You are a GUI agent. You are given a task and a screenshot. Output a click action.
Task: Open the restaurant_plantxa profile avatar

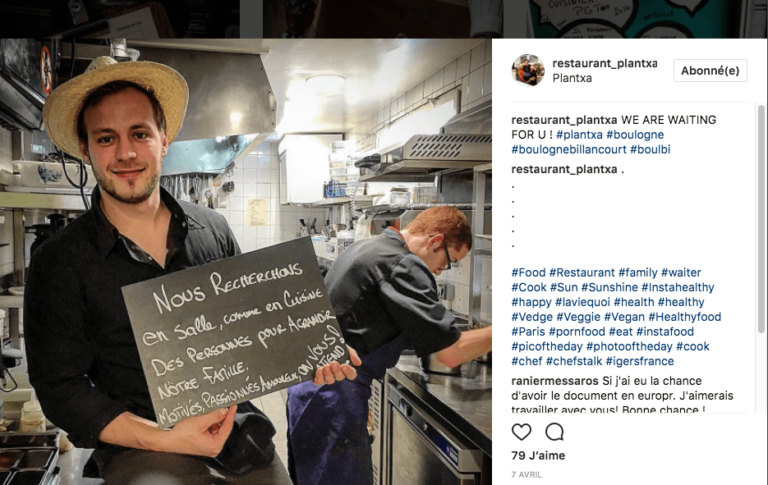[528, 71]
